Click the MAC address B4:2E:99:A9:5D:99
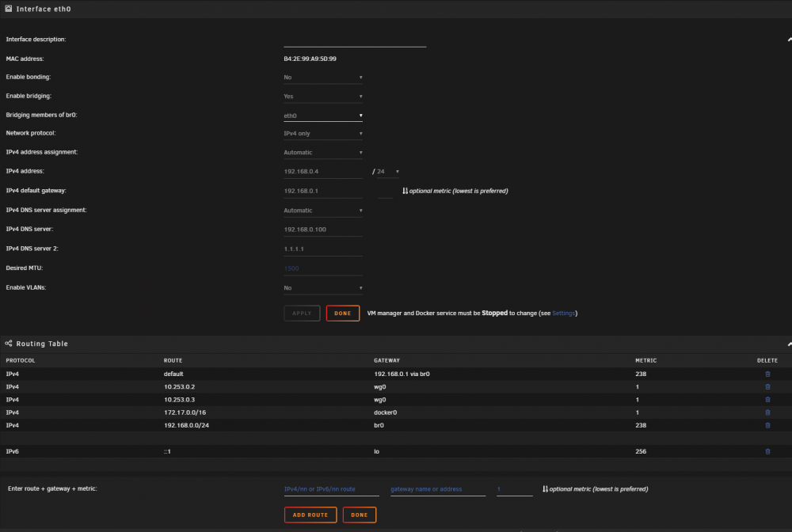Viewport: 792px width, 532px height. tap(310, 59)
